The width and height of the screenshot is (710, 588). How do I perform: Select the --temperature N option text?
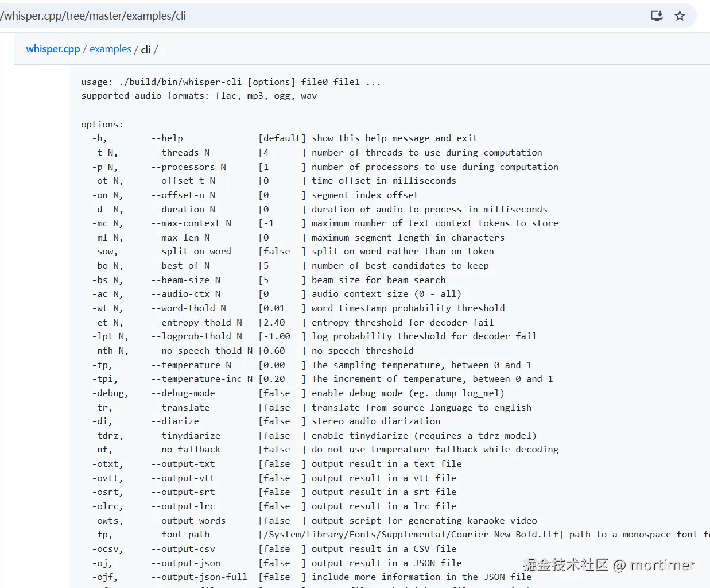click(191, 365)
